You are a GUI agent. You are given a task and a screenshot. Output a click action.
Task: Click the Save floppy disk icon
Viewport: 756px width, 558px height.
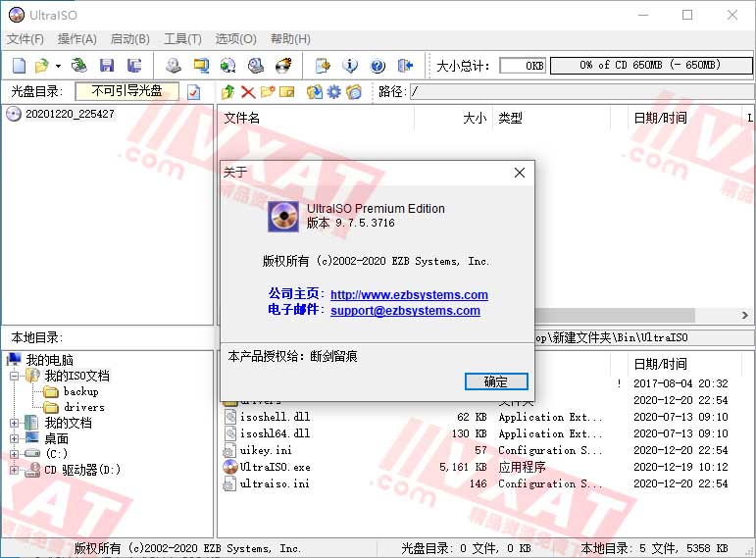click(x=107, y=66)
